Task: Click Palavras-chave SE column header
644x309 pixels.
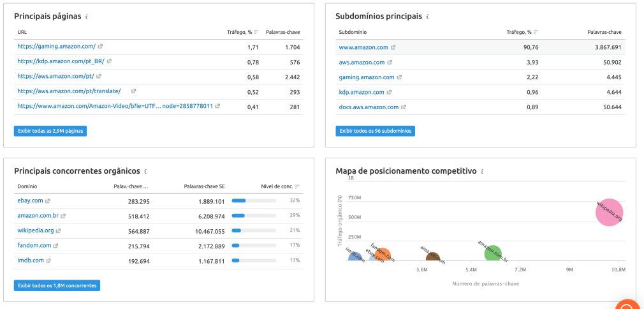Action: point(204,186)
